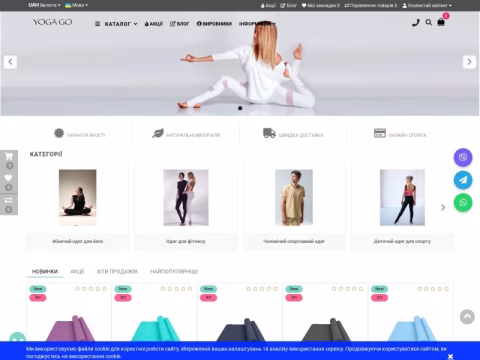Image resolution: width=480 pixels, height=360 pixels.
Task: Click the Чоловічий спортивний одяг label
Action: (x=294, y=241)
